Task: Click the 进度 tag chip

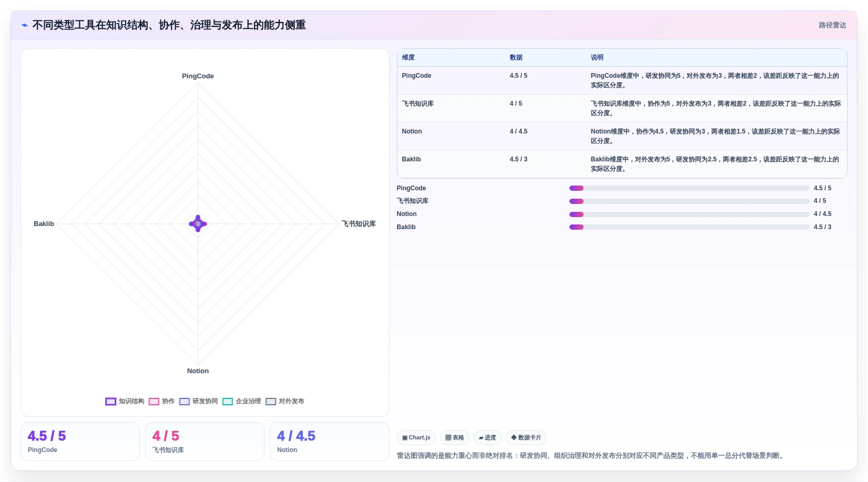Action: [x=487, y=437]
